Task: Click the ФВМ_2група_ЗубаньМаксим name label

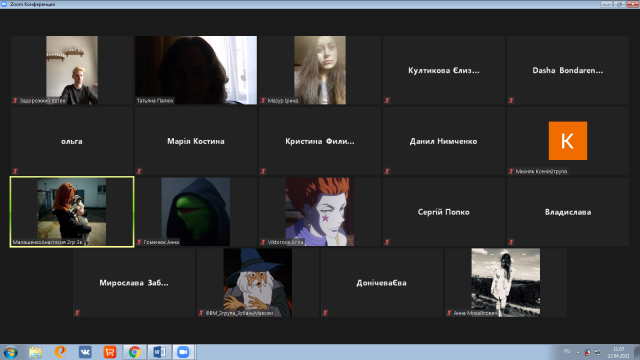Action: (x=239, y=313)
